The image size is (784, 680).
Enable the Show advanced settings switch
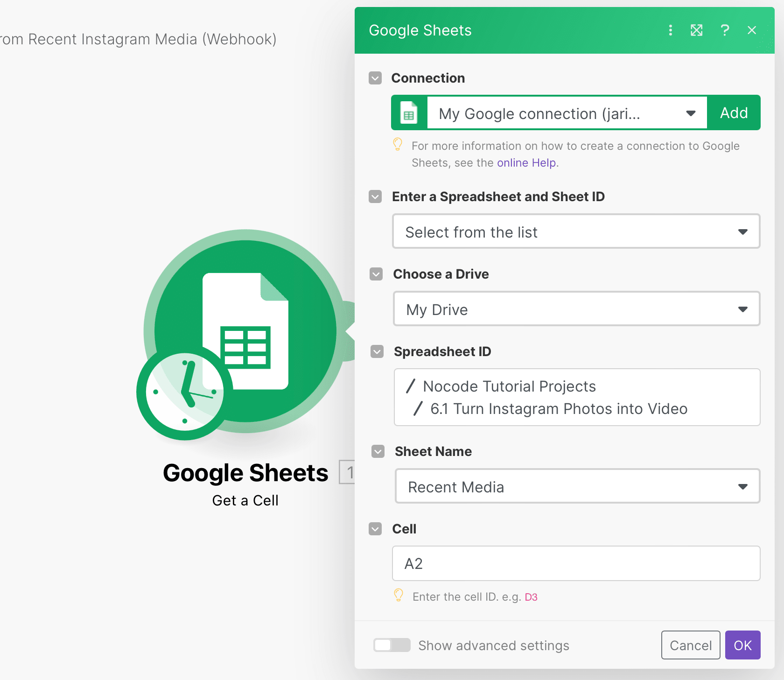tap(392, 645)
